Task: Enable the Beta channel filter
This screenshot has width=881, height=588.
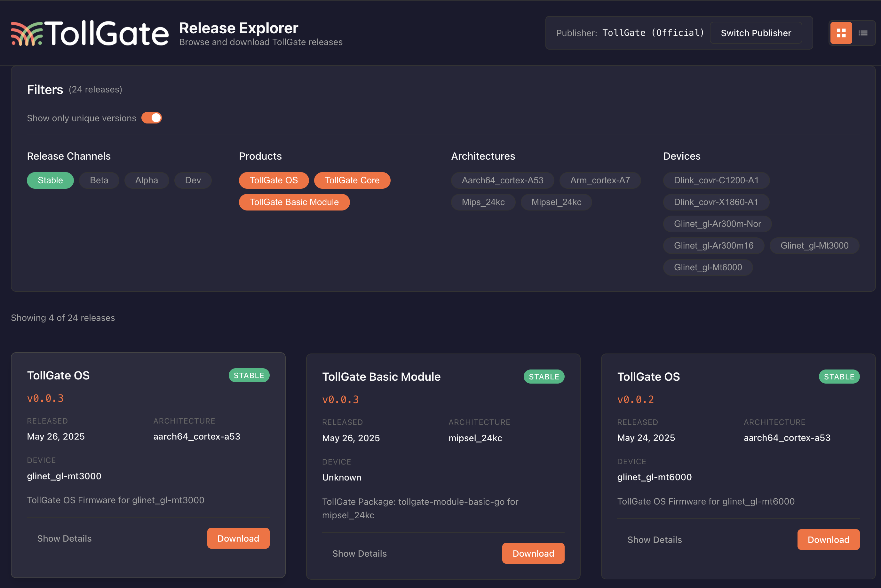Action: (99, 180)
